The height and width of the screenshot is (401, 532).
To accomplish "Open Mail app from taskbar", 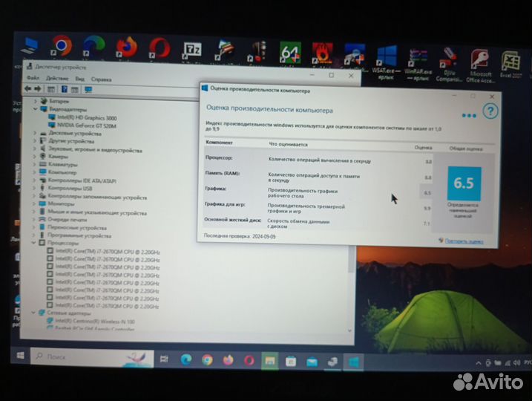I will pos(312,362).
